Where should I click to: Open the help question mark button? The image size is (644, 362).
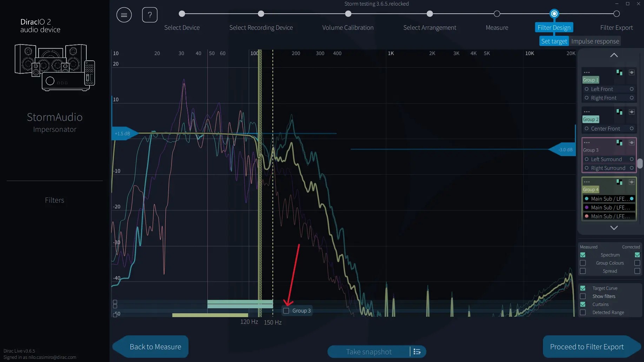(150, 15)
